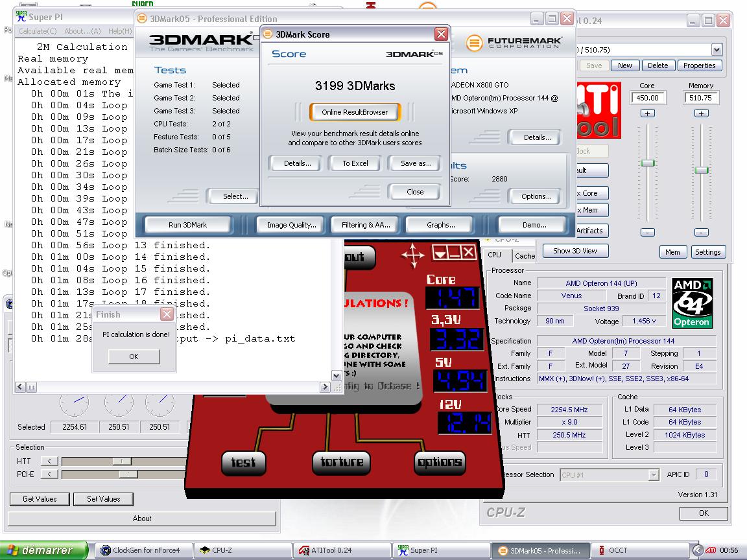Image resolution: width=747 pixels, height=560 pixels.
Task: Close the 3DMark Score dialog with Close button
Action: [415, 192]
